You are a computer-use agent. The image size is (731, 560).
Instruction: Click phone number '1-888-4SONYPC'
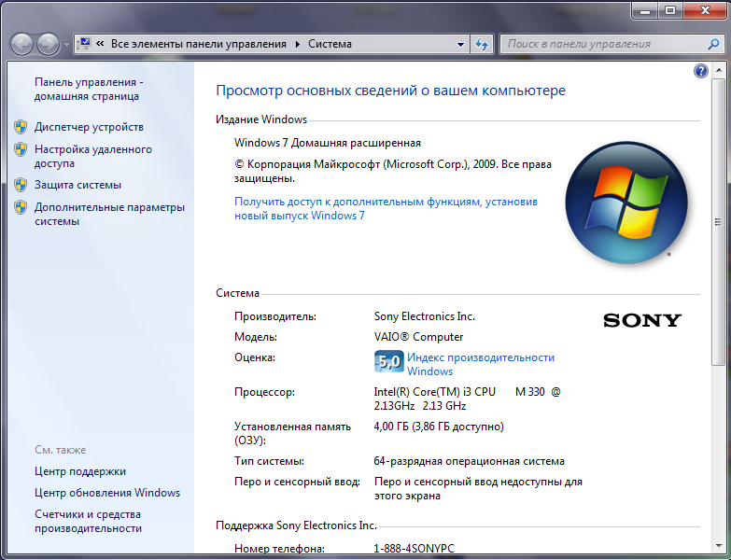click(x=414, y=549)
